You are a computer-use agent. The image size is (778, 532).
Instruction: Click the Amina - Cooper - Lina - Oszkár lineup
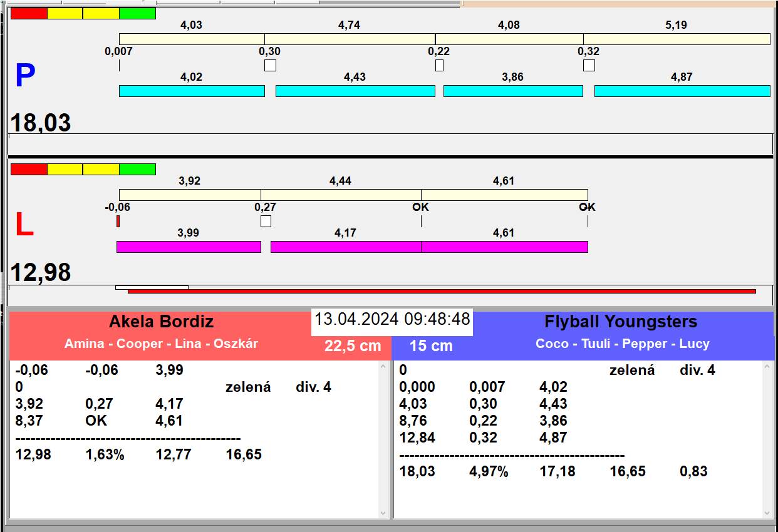coord(161,344)
